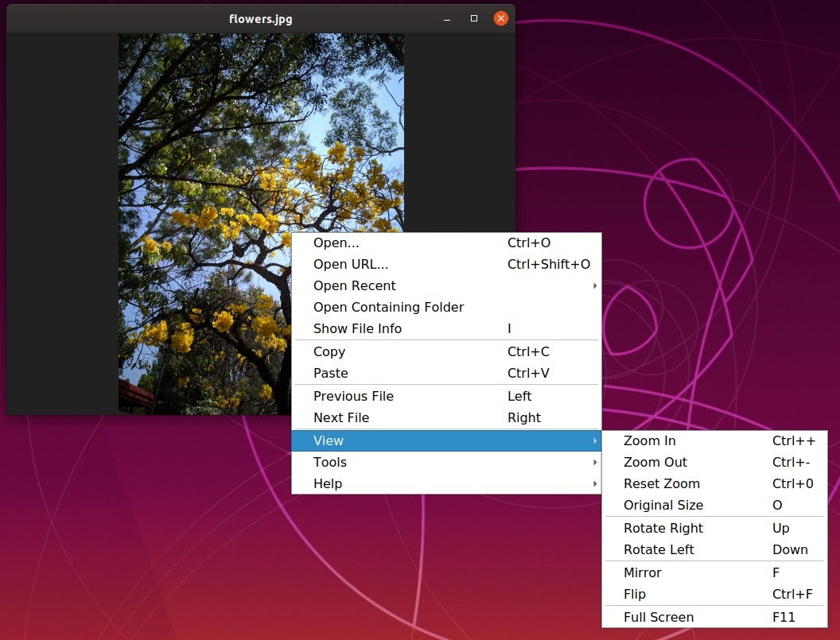Select Original Size option

(663, 506)
